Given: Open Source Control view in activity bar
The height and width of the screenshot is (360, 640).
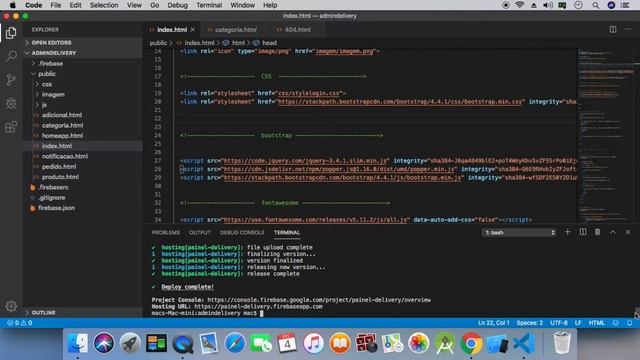Looking at the screenshot, I should pos(11,80).
